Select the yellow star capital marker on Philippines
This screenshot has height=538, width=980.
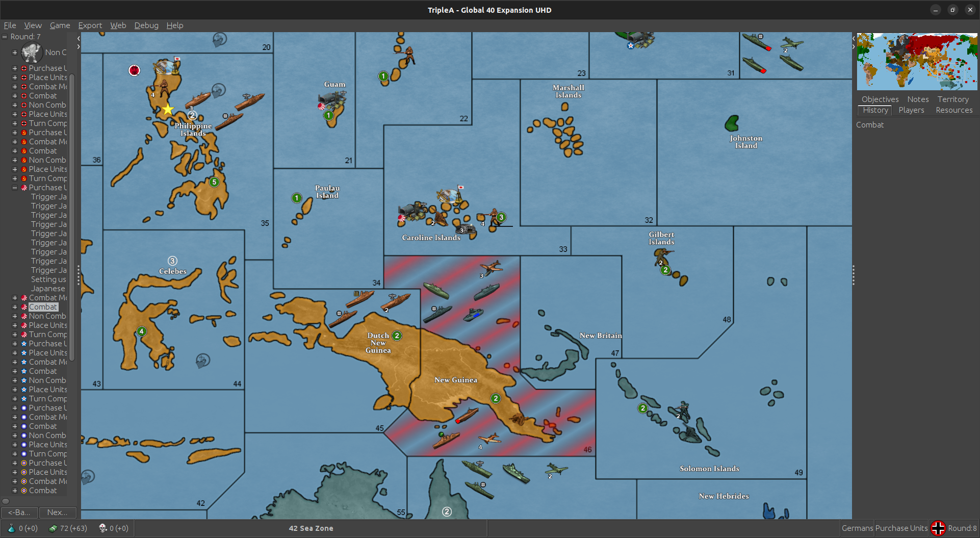tap(168, 109)
